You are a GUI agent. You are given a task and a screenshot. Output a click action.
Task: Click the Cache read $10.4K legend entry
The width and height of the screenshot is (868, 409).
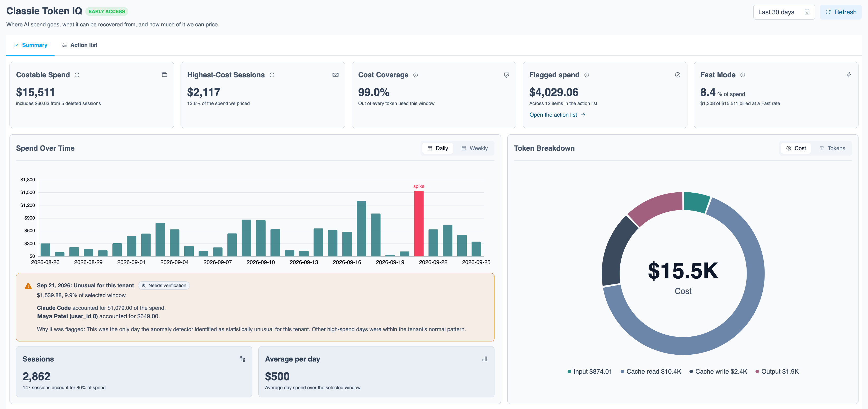pyautogui.click(x=651, y=372)
